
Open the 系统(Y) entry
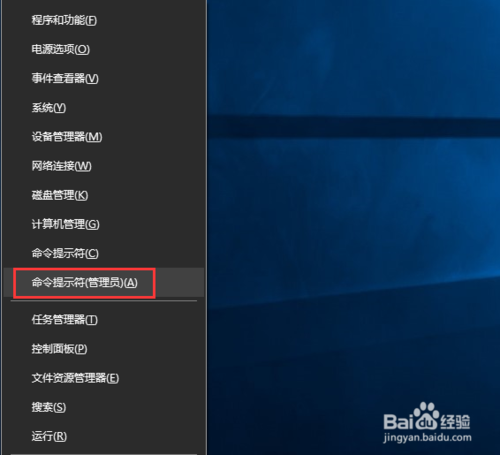coord(104,107)
